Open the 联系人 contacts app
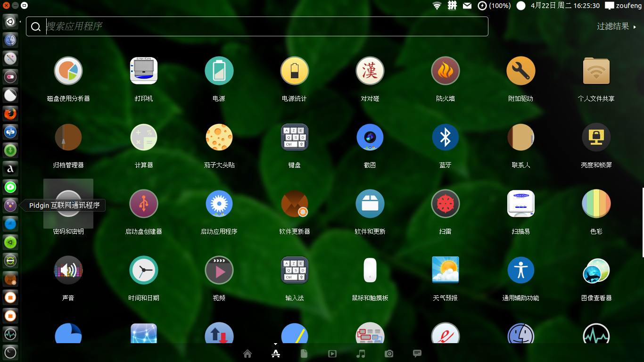Image resolution: width=644 pixels, height=362 pixels. pos(521,137)
